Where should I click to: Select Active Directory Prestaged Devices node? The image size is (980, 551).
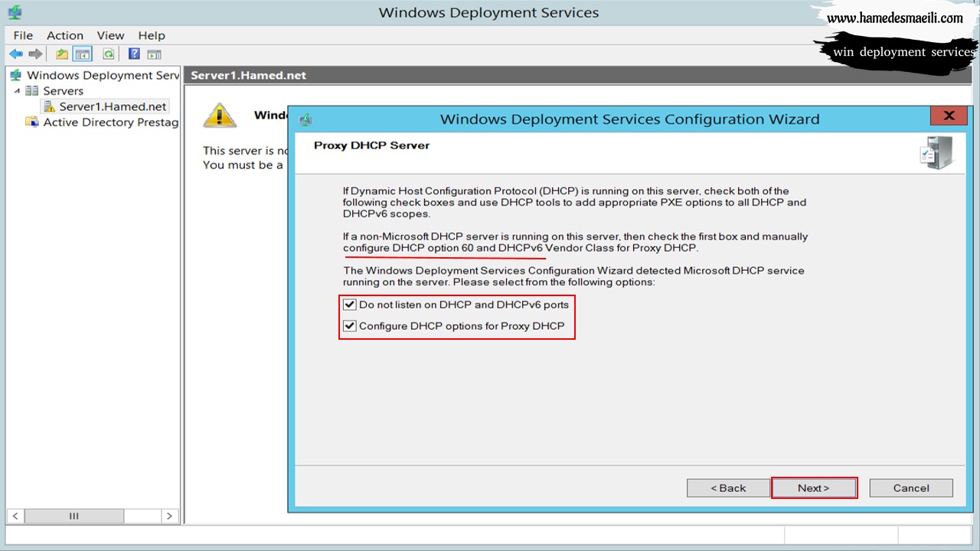pos(110,122)
